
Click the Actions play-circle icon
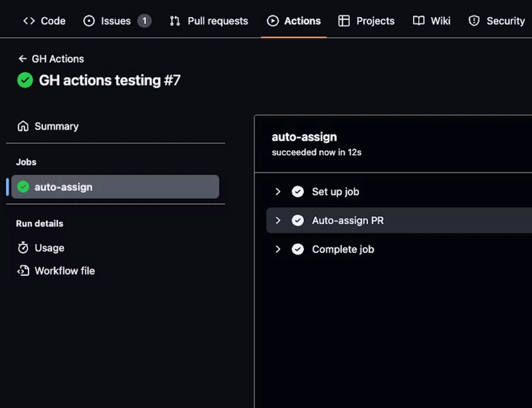point(273,21)
